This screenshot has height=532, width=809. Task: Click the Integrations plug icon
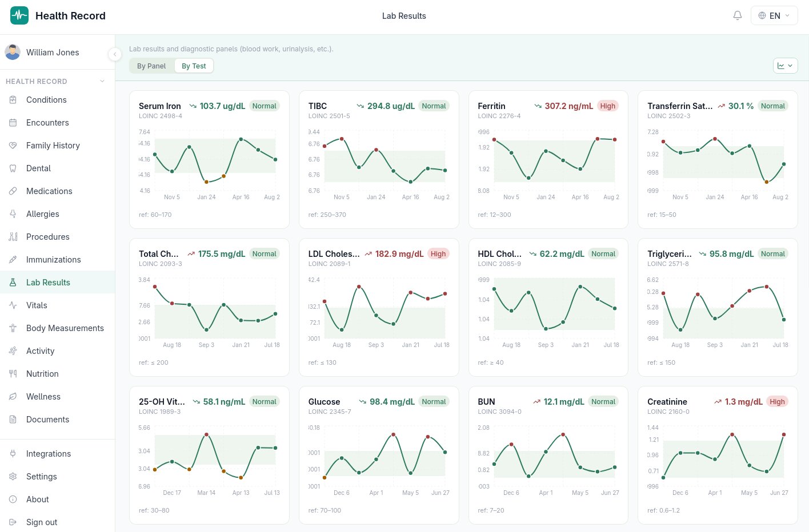(x=13, y=454)
